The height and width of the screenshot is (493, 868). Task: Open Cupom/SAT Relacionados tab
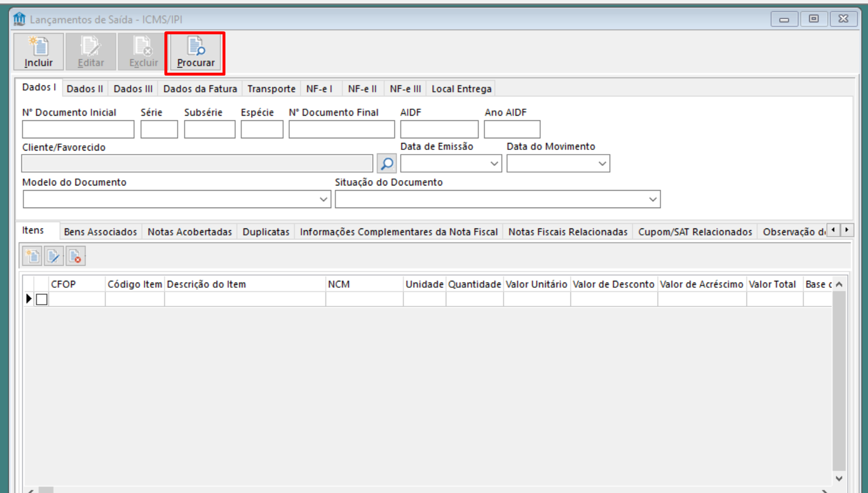tap(695, 232)
